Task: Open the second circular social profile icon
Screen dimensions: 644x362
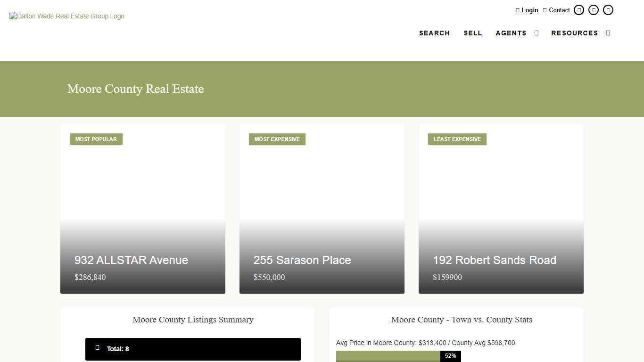Action: pyautogui.click(x=594, y=10)
